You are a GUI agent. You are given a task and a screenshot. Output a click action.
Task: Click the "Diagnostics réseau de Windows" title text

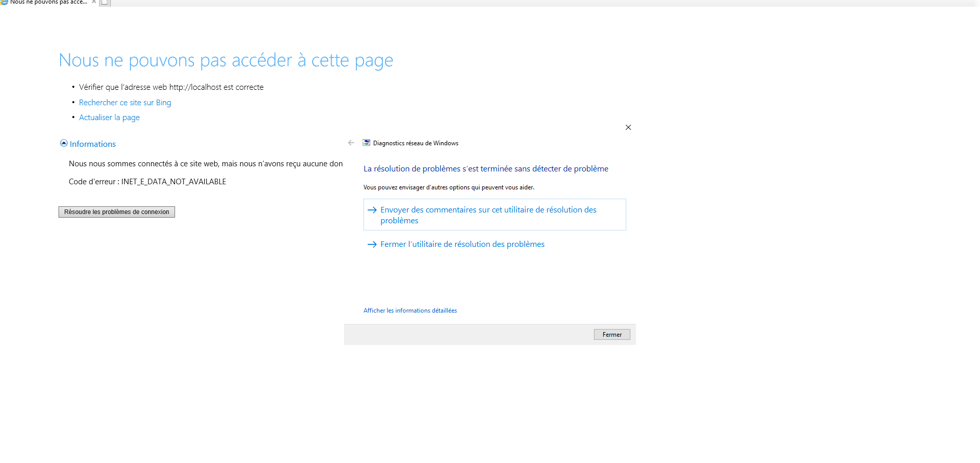tap(415, 143)
